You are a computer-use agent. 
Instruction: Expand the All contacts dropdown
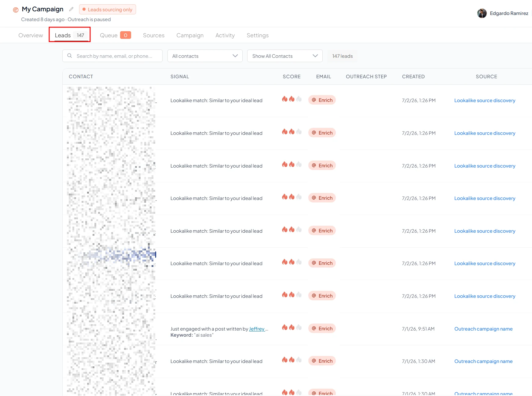[x=205, y=56]
